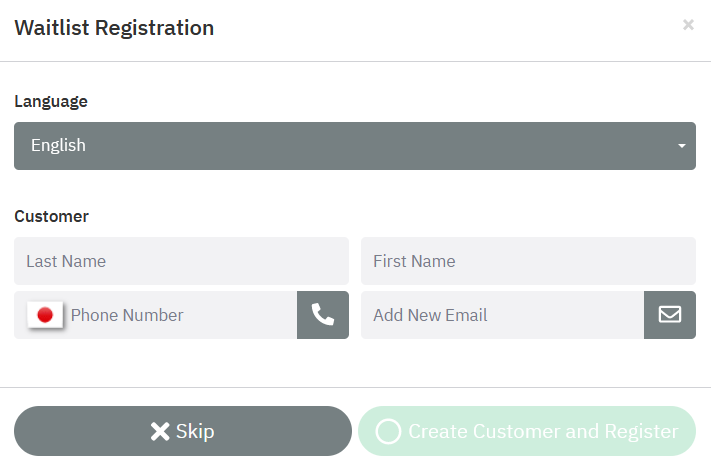Click the phone handset icon button
The image size is (711, 469).
pos(322,315)
